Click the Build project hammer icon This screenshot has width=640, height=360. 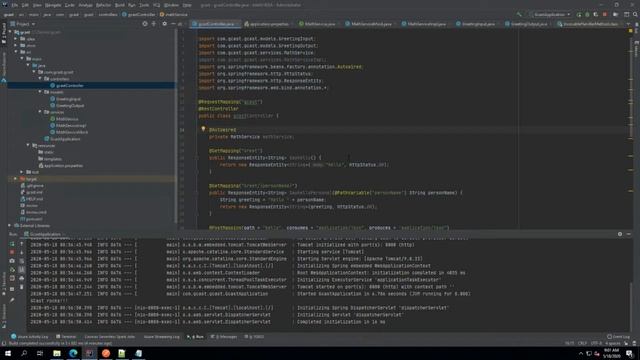pos(519,14)
